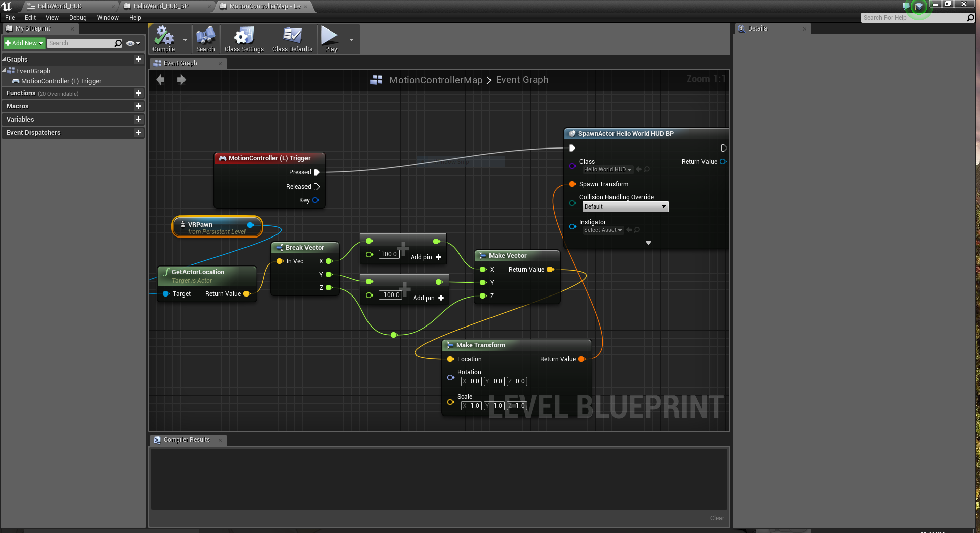Open the Debug menu
The height and width of the screenshot is (533, 980).
[x=78, y=17]
